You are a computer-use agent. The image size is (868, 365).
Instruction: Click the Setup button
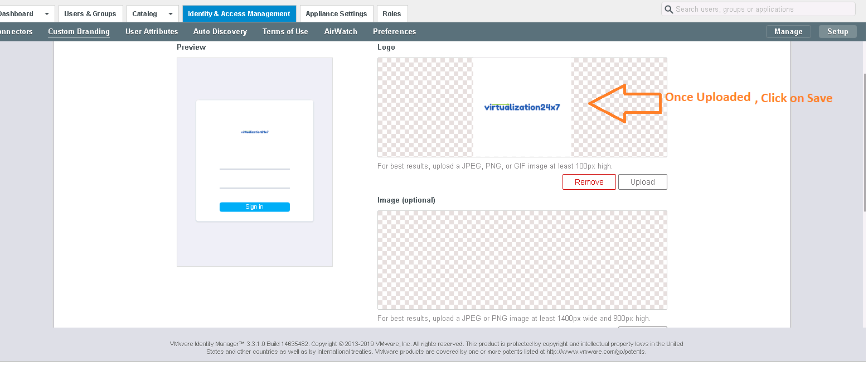(838, 31)
